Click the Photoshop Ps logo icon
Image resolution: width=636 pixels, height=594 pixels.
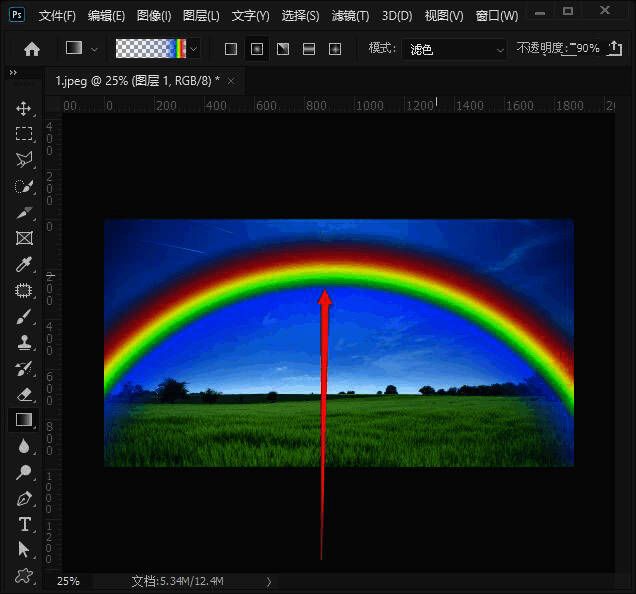17,15
